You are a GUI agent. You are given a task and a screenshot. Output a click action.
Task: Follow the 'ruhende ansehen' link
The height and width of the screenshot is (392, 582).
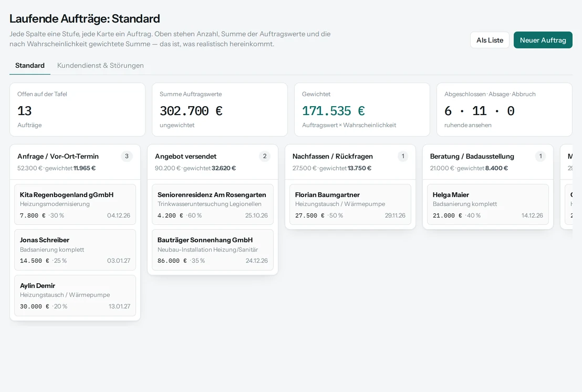467,125
